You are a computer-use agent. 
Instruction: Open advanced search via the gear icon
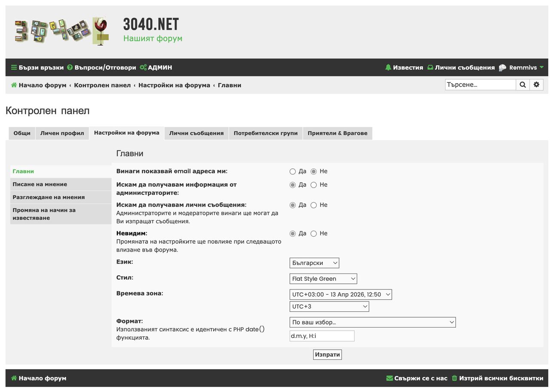pos(536,85)
